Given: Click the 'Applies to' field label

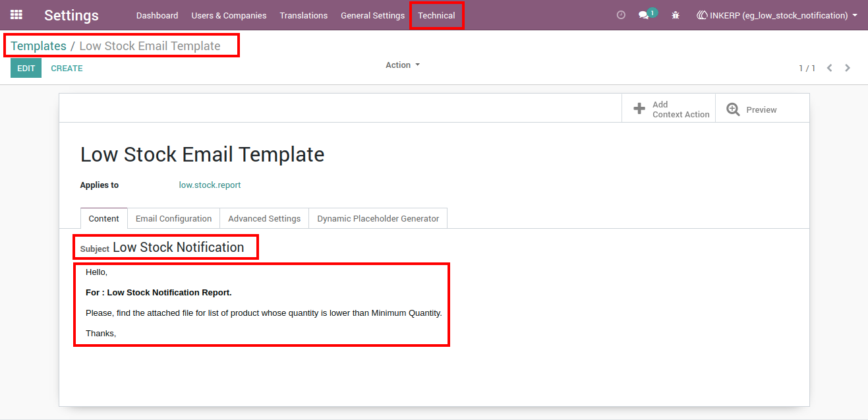Looking at the screenshot, I should coord(100,185).
